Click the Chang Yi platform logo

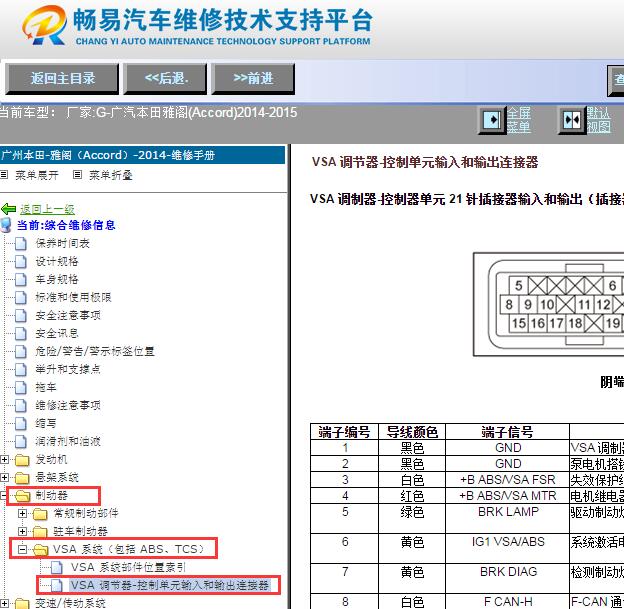pos(45,25)
